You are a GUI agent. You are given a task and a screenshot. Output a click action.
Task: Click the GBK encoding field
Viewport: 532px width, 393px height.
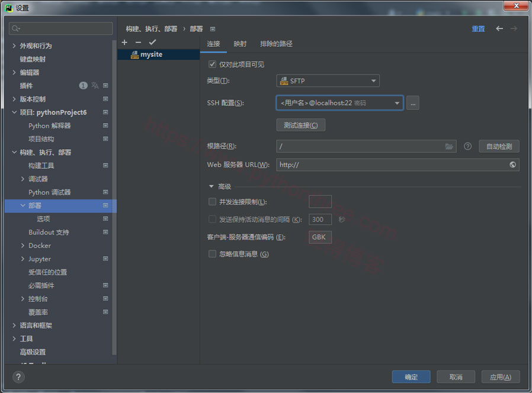click(320, 237)
